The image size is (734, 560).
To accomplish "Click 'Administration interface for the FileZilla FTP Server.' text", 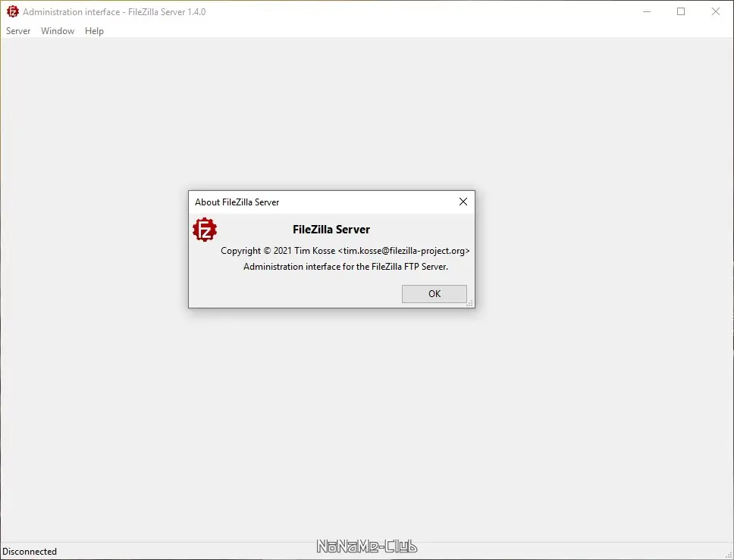I will [x=346, y=267].
